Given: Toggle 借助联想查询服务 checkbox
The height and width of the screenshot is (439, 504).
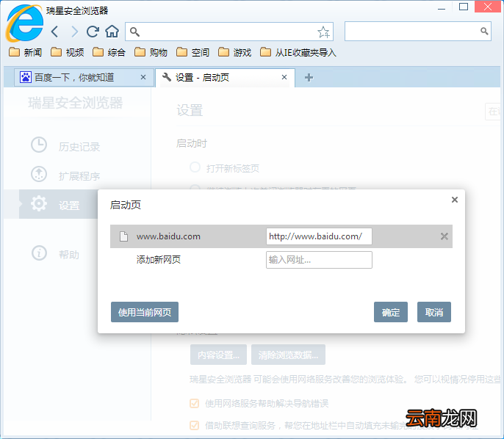Looking at the screenshot, I should [x=195, y=425].
